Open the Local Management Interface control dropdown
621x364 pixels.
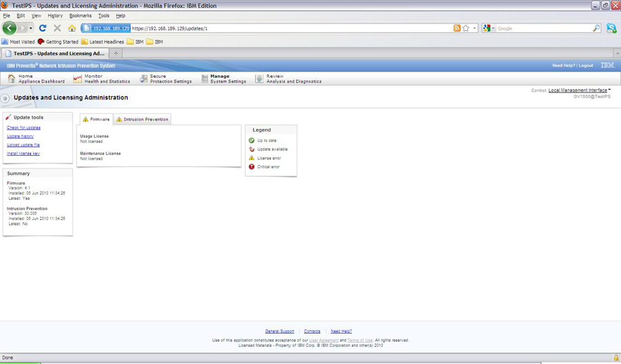coord(579,90)
